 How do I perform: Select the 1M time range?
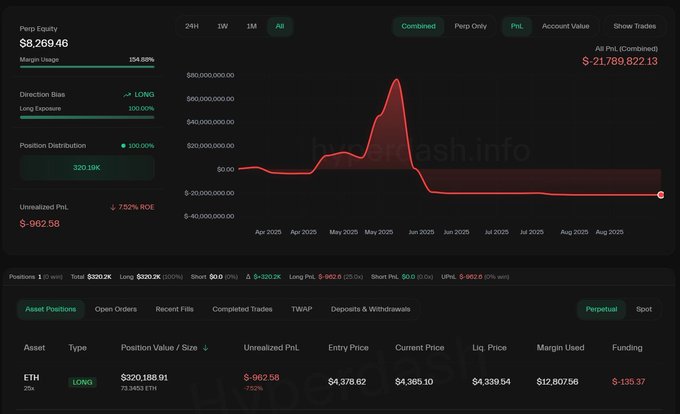[x=252, y=26]
